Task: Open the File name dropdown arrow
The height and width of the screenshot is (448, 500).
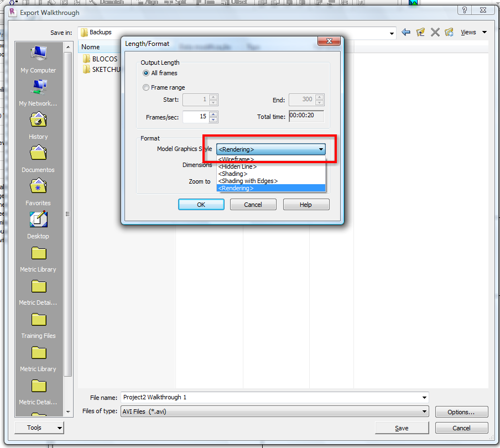Action: click(424, 397)
